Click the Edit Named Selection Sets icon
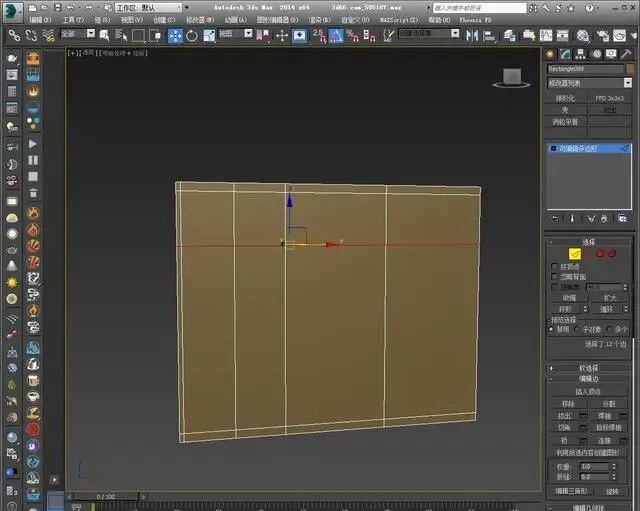Screen dimensions: 640x511 click(388, 36)
